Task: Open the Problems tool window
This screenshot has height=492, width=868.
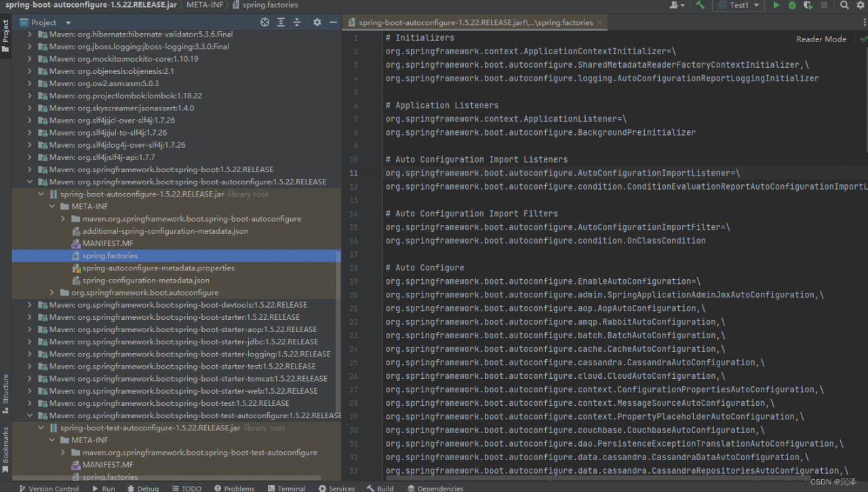Action: [233, 488]
